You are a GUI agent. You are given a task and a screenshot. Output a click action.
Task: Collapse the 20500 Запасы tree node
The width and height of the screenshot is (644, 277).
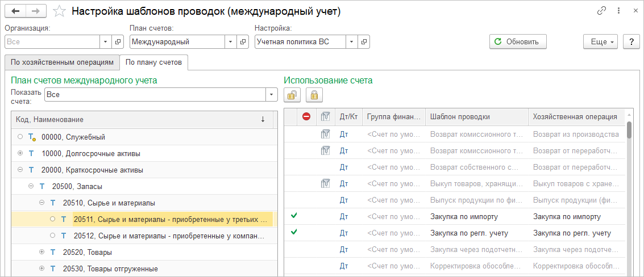tap(31, 186)
